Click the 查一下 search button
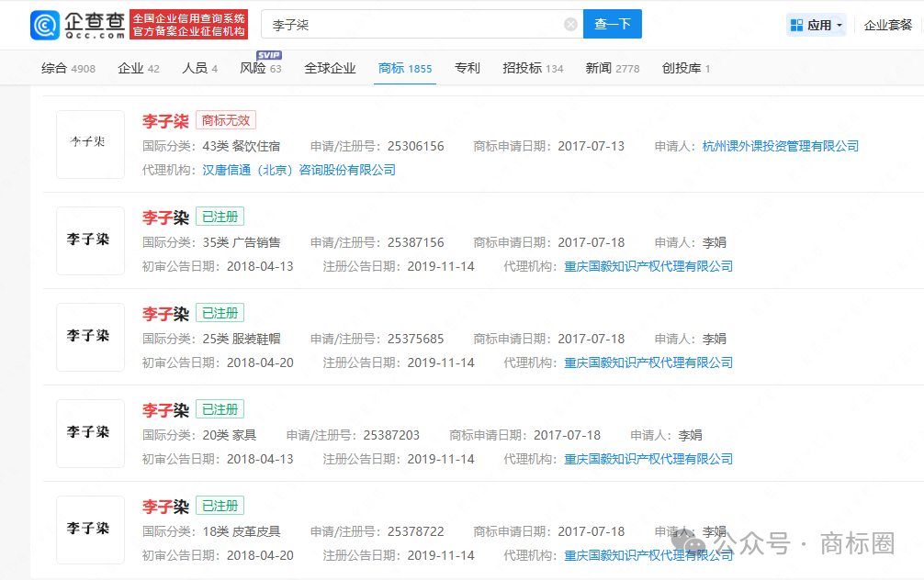The height and width of the screenshot is (580, 924). pyautogui.click(x=612, y=25)
